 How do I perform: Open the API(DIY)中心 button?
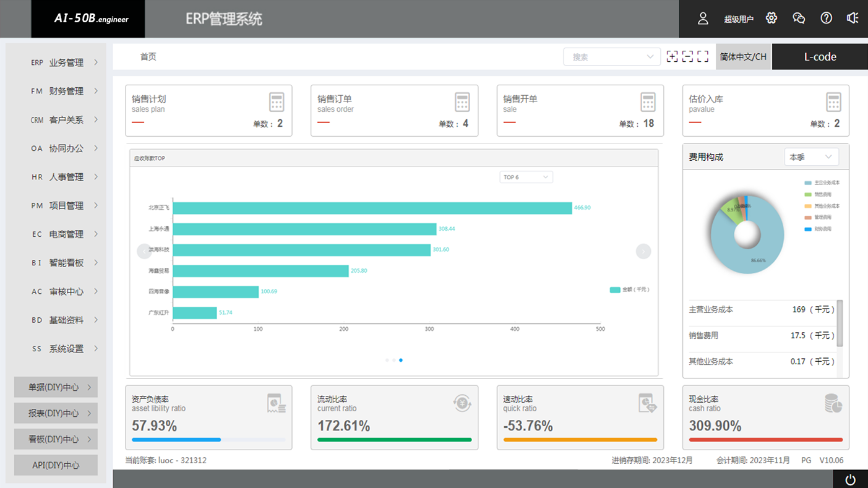(56, 465)
